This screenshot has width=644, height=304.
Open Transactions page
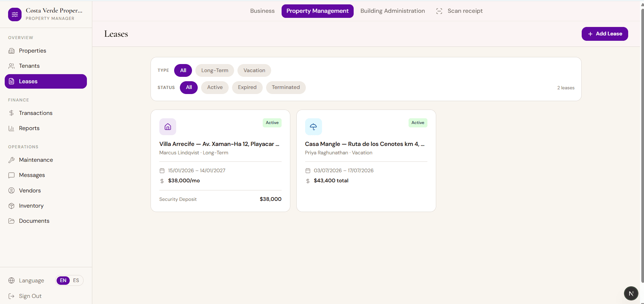point(46,113)
